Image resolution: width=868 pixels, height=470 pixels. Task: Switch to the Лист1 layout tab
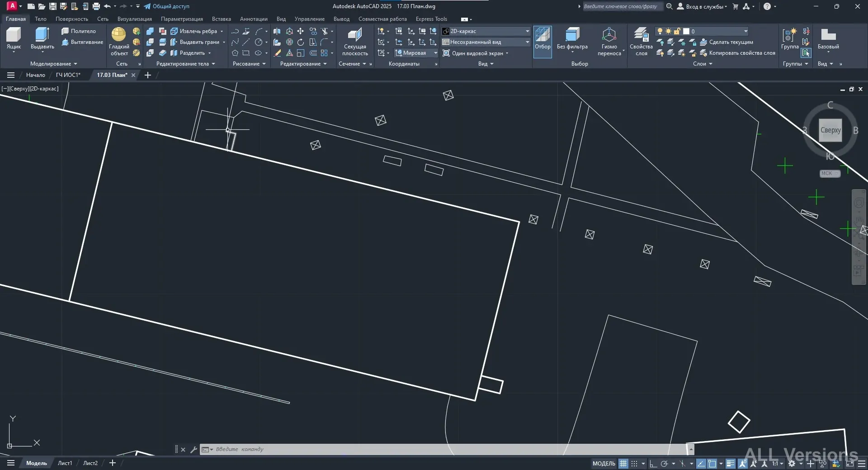point(65,463)
